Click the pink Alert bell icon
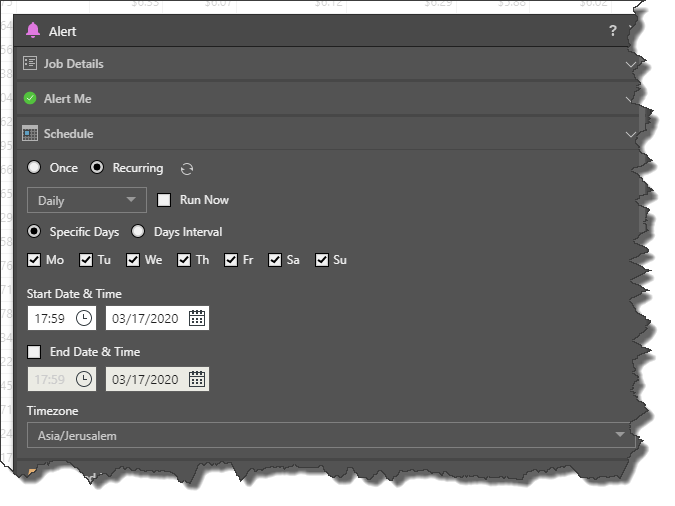This screenshot has height=506, width=675. coord(33,31)
